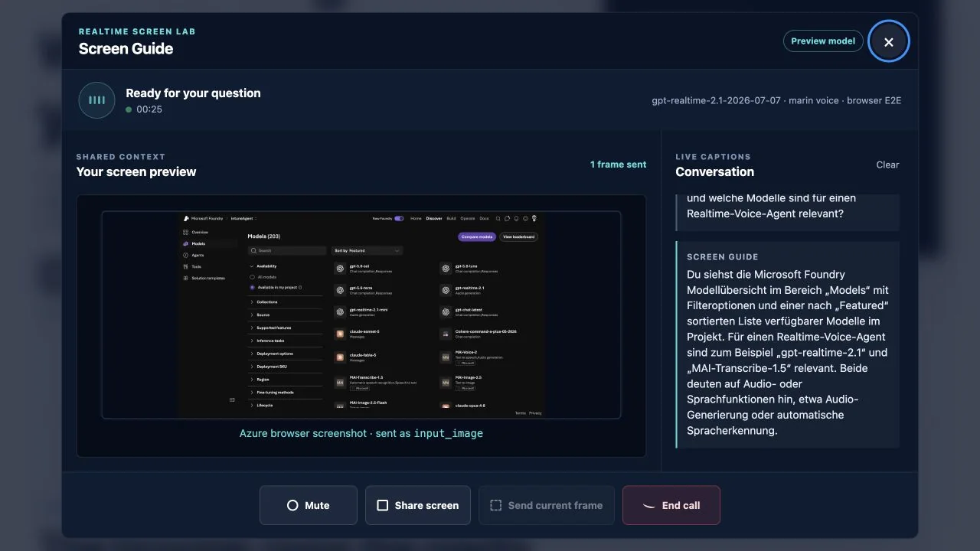The width and height of the screenshot is (980, 551).
Task: Click the top-bar search icon in the preview
Action: [x=498, y=219]
